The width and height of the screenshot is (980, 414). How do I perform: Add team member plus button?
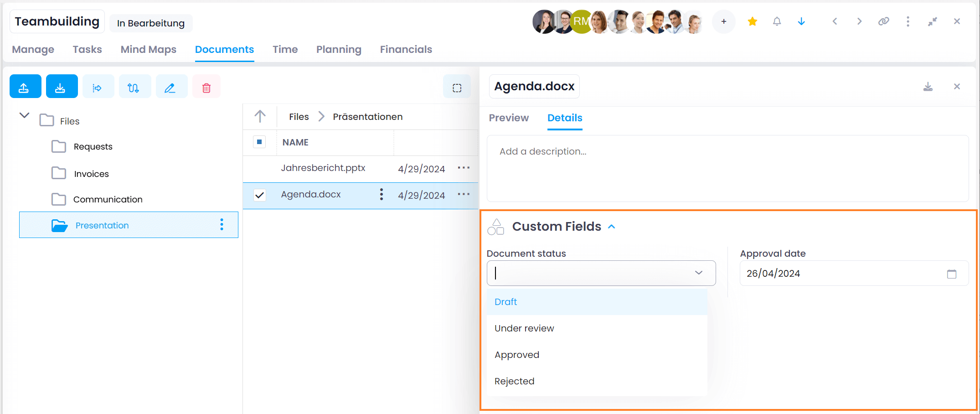[x=724, y=21]
